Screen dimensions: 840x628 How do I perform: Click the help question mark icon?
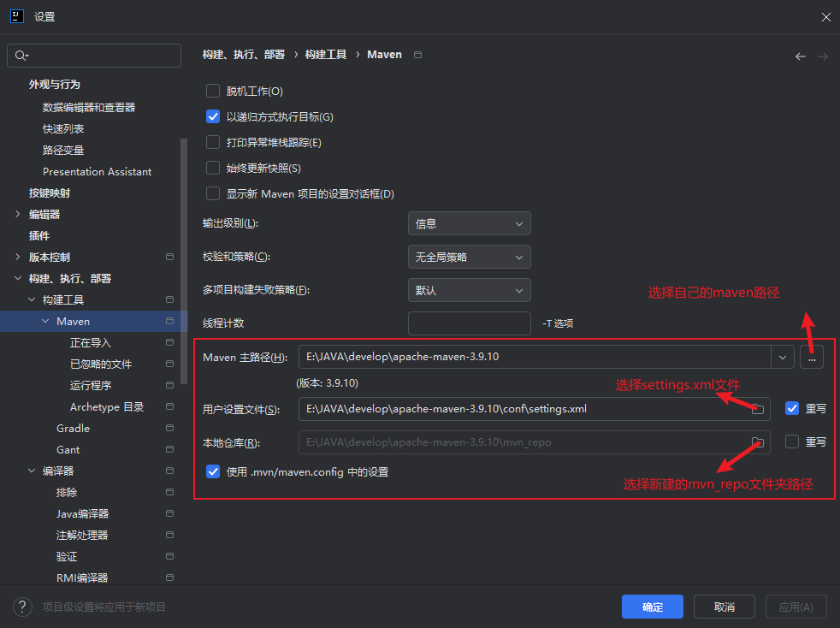[22, 607]
